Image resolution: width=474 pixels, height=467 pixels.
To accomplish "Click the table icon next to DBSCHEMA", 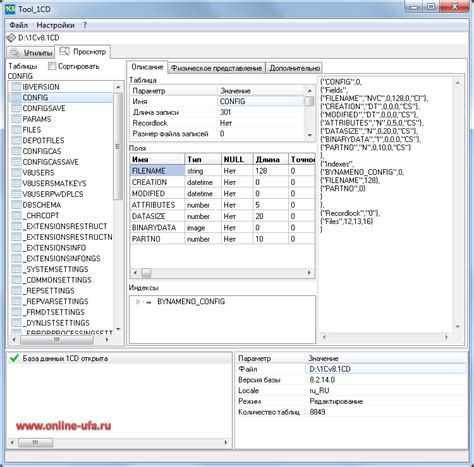I will click(16, 205).
